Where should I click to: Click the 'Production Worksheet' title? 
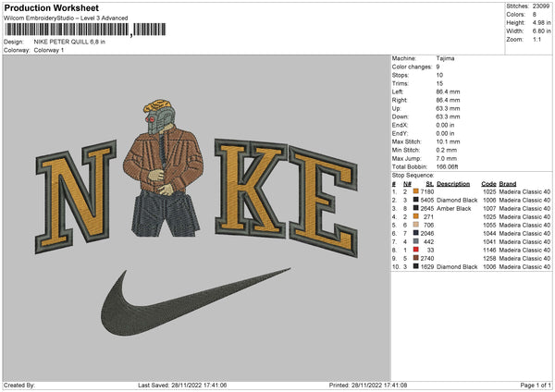tap(51, 7)
